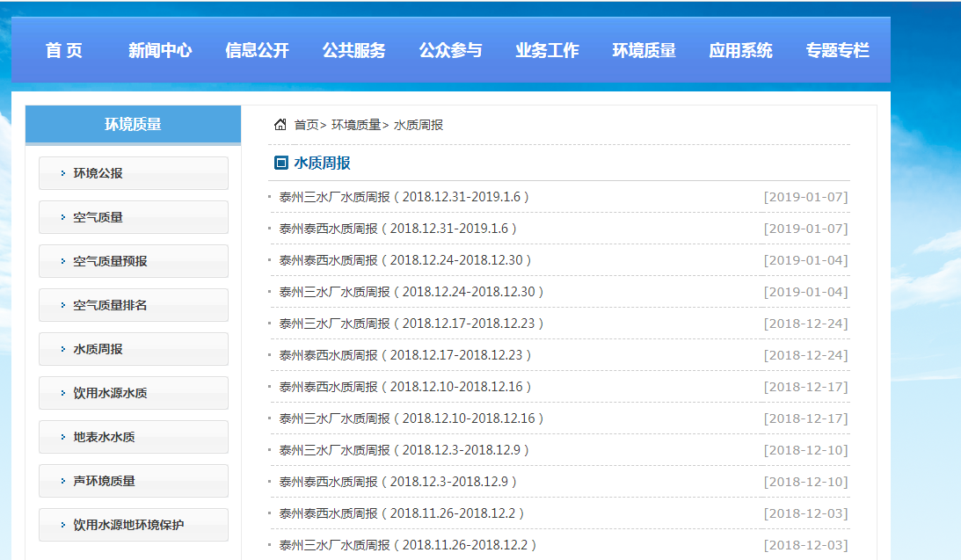Click the home icon in breadcrumb

tap(280, 125)
